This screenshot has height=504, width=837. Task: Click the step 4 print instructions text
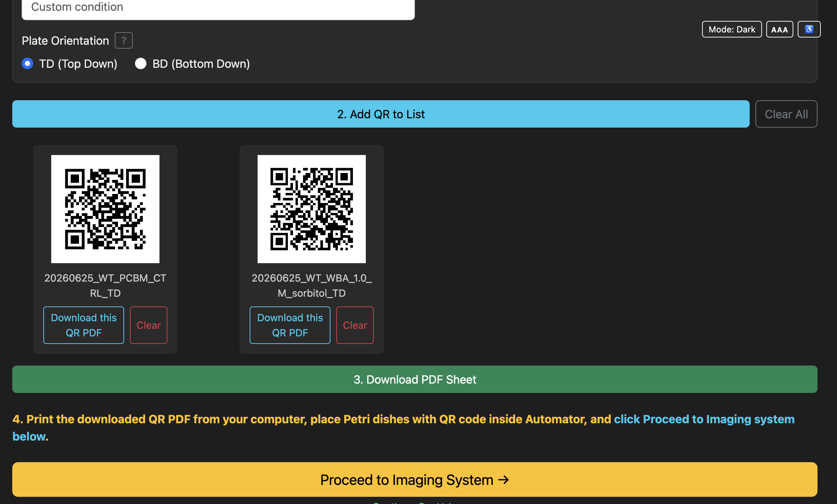[403, 428]
